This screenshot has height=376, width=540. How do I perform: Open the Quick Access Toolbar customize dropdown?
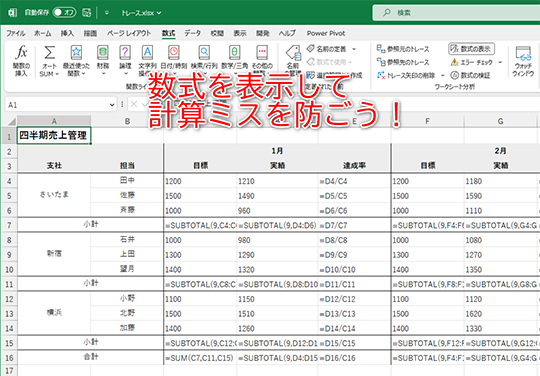click(x=107, y=13)
